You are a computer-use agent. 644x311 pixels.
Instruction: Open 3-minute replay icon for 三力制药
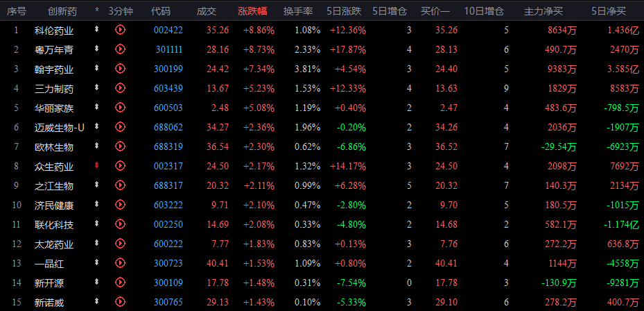point(120,87)
